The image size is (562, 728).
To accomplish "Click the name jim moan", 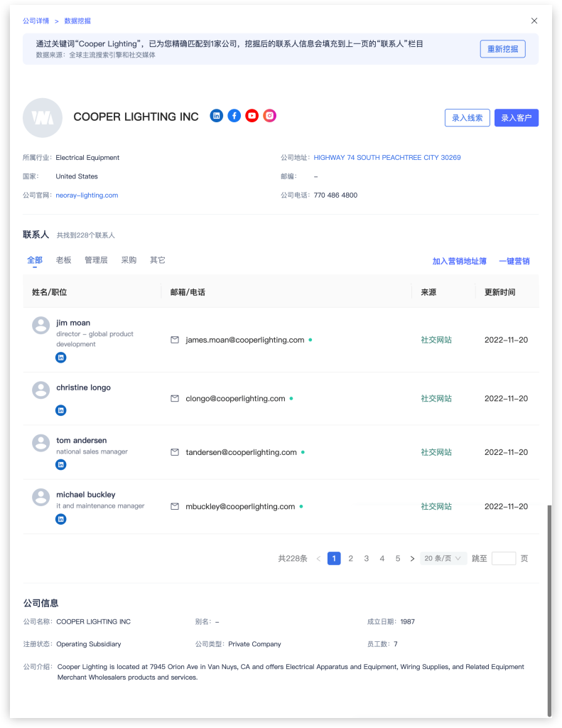I will coord(73,323).
